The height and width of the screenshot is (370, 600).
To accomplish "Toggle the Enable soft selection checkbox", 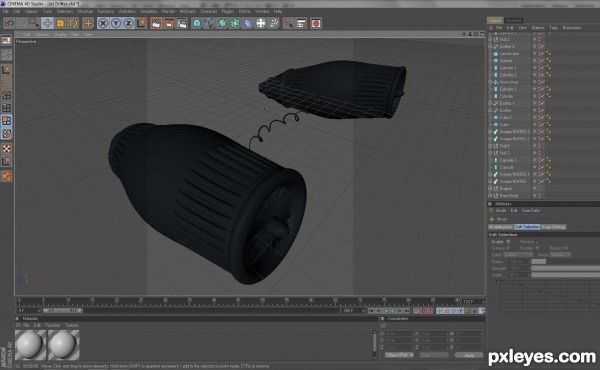I will click(509, 242).
